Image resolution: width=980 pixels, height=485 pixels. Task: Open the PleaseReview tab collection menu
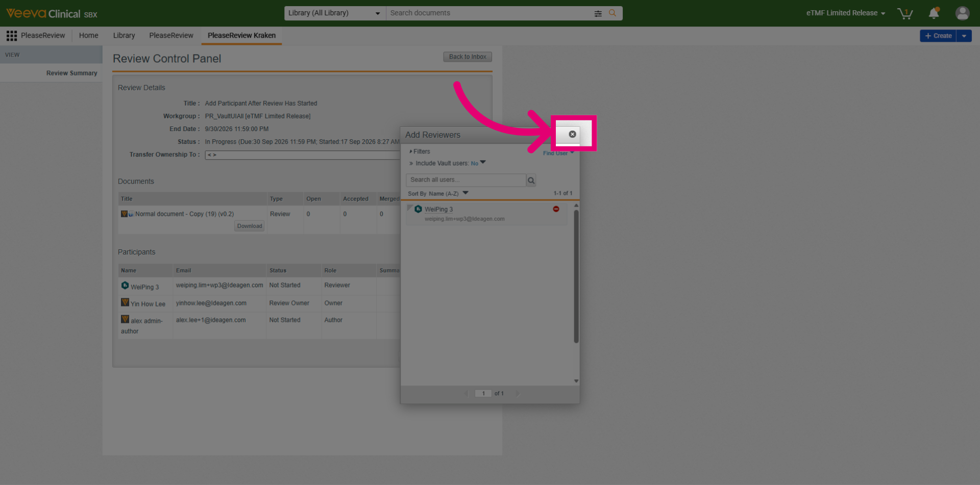click(43, 36)
